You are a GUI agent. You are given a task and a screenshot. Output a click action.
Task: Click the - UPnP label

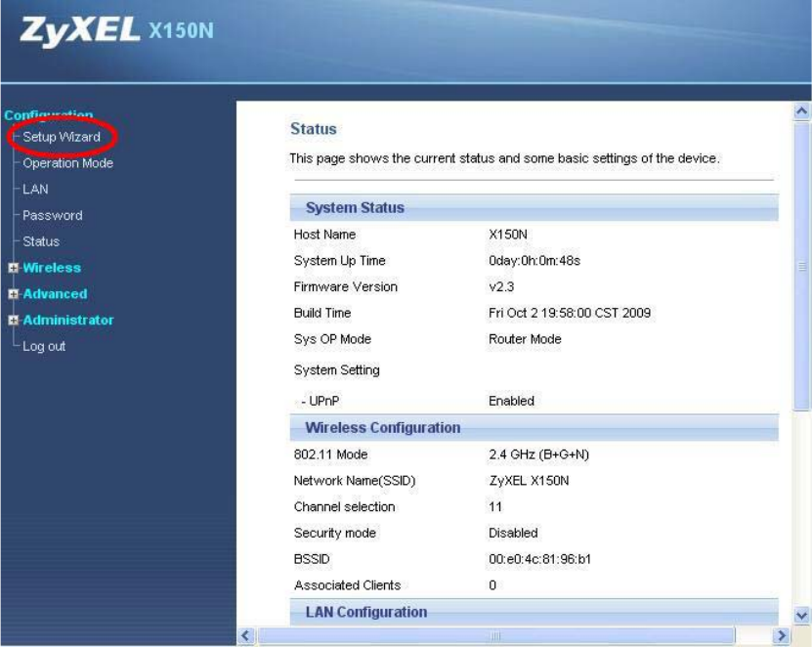321,401
